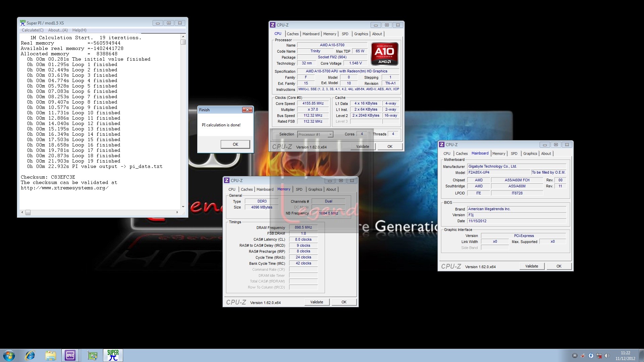Image resolution: width=644 pixels, height=362 pixels.
Task: Click the volume speaker tray icon
Action: click(607, 356)
